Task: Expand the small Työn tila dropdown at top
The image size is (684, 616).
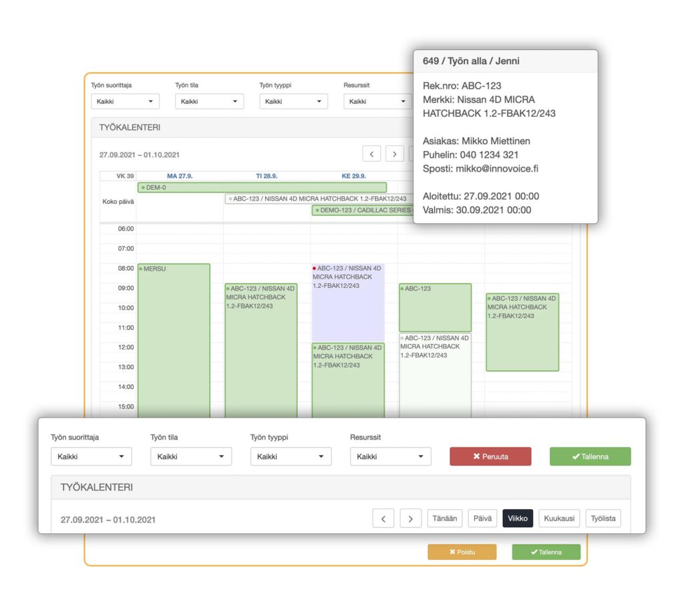Action: (209, 101)
